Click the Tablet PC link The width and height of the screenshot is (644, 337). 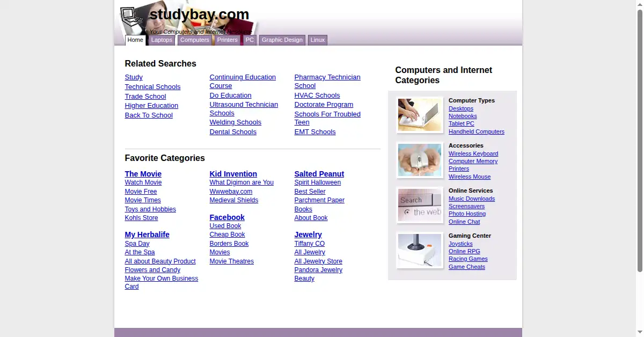(462, 123)
